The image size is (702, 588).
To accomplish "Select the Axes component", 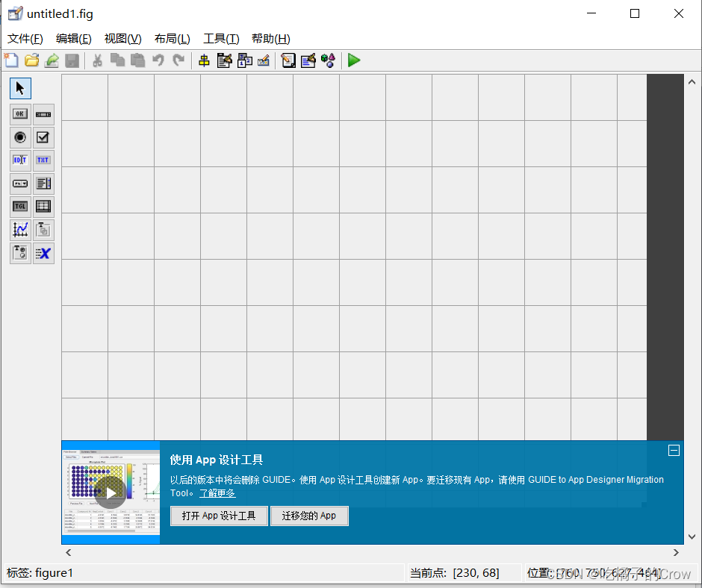I will [20, 230].
